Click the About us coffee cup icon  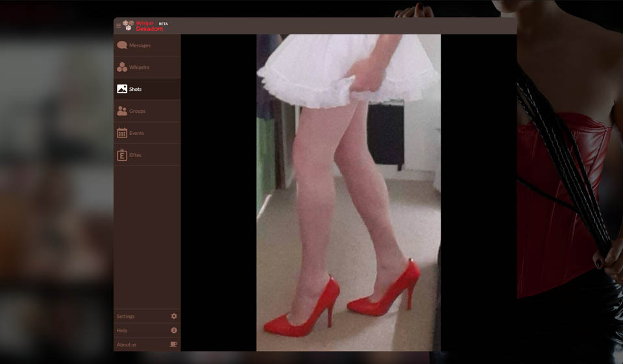pos(173,345)
